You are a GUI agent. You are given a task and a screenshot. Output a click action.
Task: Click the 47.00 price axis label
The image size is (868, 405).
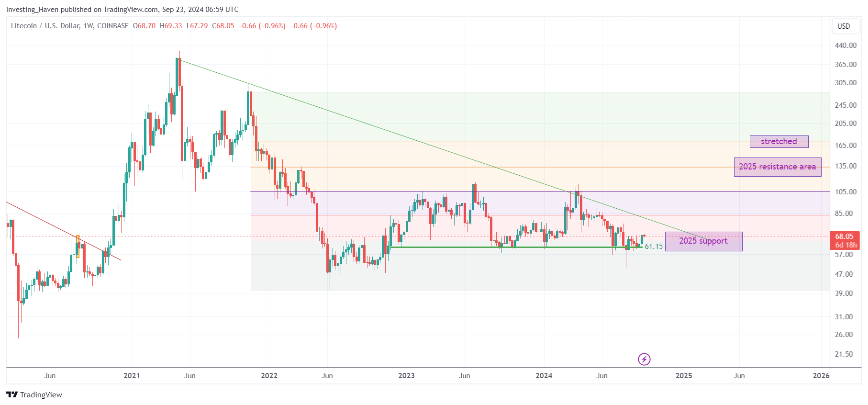point(844,274)
